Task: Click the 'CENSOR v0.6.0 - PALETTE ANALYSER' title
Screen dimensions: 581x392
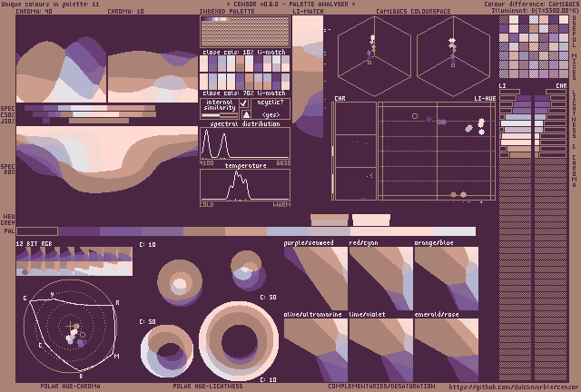Action: point(290,4)
